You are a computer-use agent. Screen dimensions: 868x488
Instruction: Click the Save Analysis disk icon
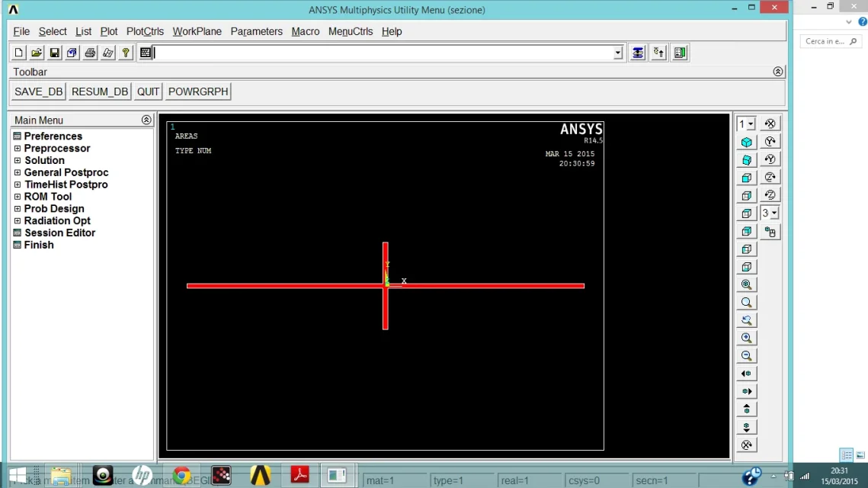[54, 53]
